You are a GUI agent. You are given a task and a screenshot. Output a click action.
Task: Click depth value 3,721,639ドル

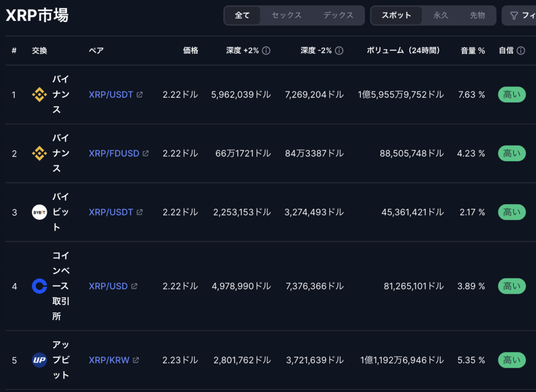coord(315,360)
